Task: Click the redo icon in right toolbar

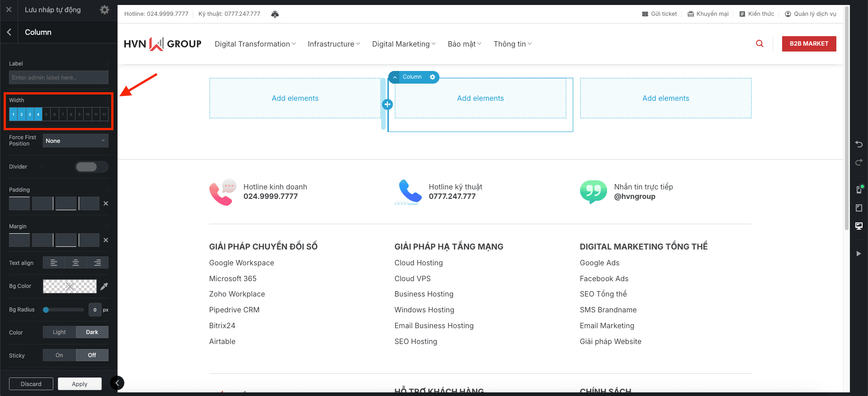Action: tap(859, 162)
